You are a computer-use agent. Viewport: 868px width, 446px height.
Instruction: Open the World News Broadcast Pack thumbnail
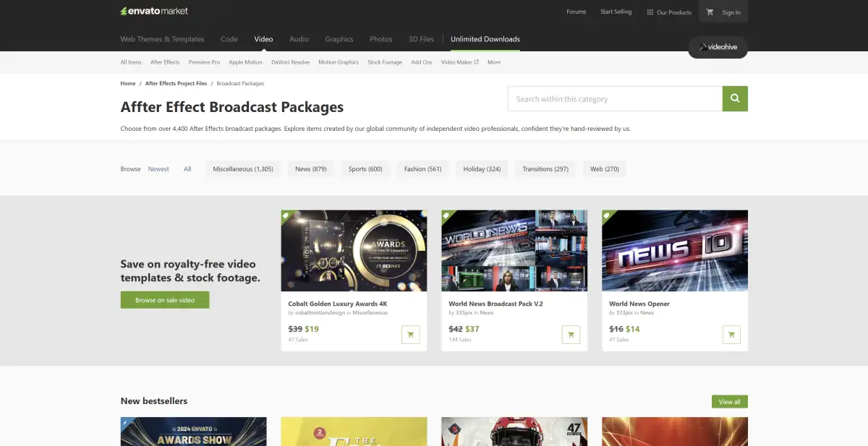514,251
